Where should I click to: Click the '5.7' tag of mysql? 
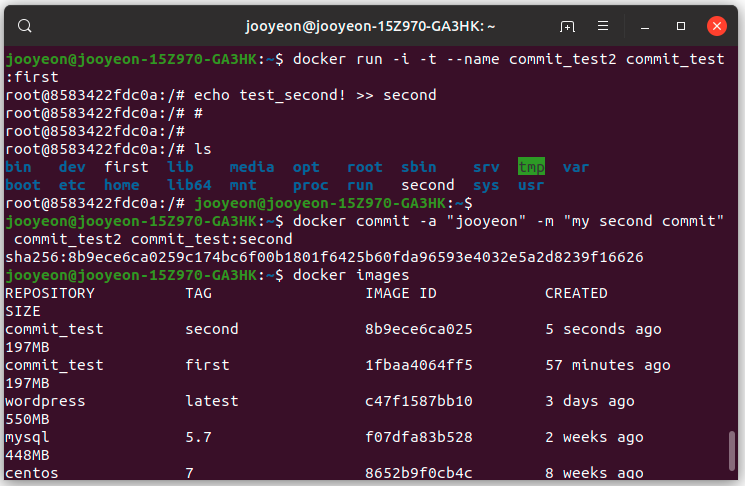pyautogui.click(x=198, y=437)
